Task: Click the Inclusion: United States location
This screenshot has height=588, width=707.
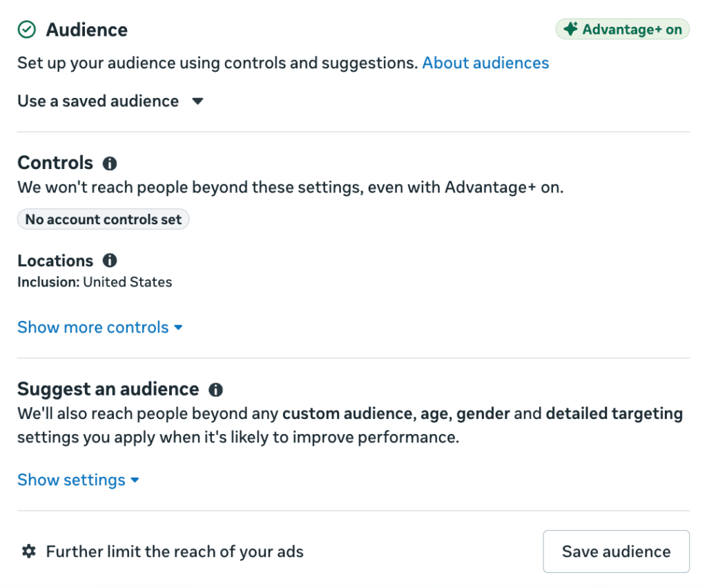Action: pos(95,282)
